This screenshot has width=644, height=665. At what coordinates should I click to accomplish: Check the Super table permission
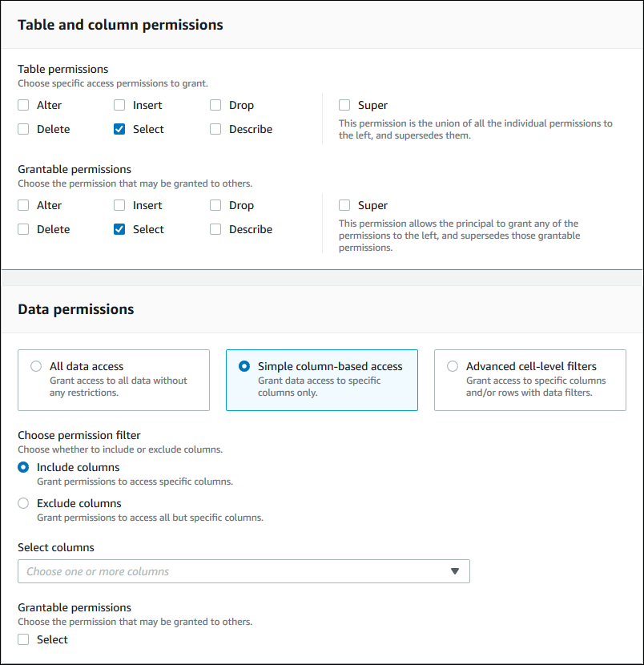(344, 105)
